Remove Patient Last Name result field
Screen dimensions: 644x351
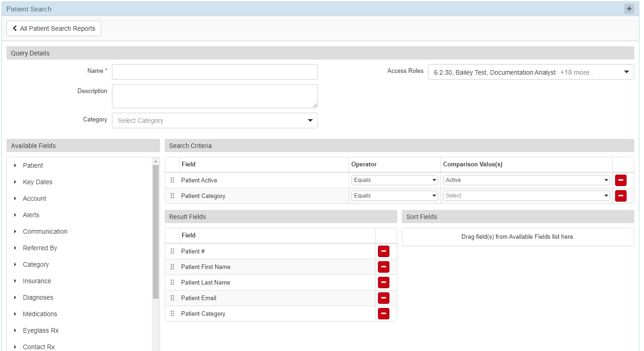383,282
